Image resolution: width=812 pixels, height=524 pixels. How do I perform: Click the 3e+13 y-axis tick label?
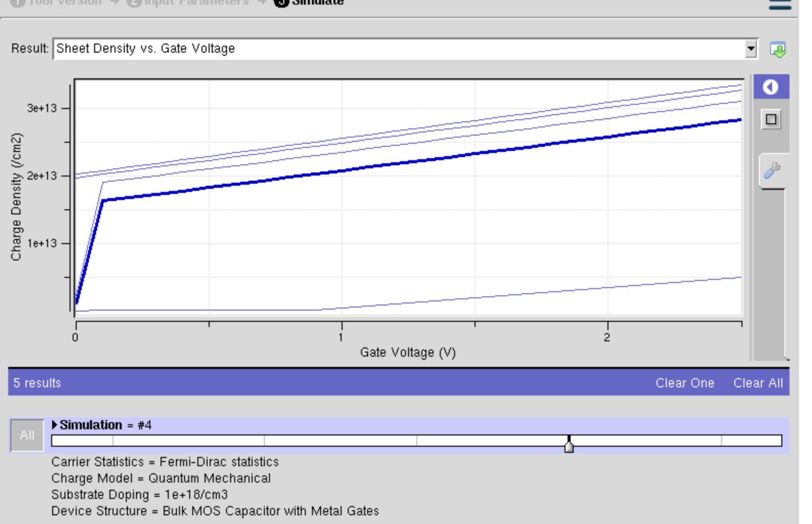click(x=42, y=108)
